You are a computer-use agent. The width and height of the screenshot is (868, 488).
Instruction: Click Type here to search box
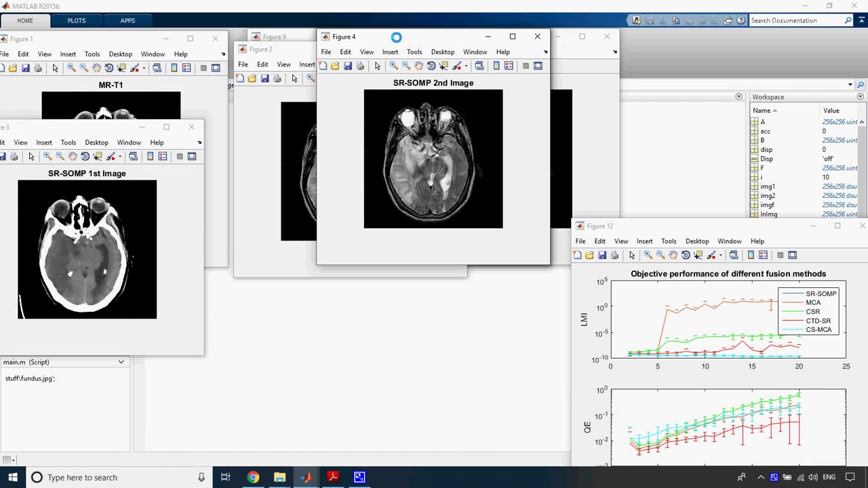tap(119, 477)
